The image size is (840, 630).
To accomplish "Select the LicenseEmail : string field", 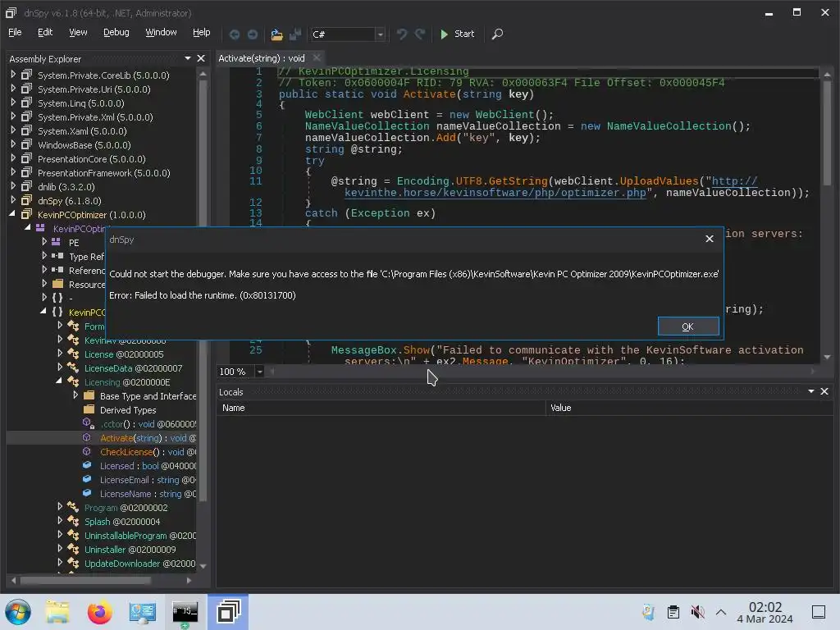I will (x=148, y=479).
